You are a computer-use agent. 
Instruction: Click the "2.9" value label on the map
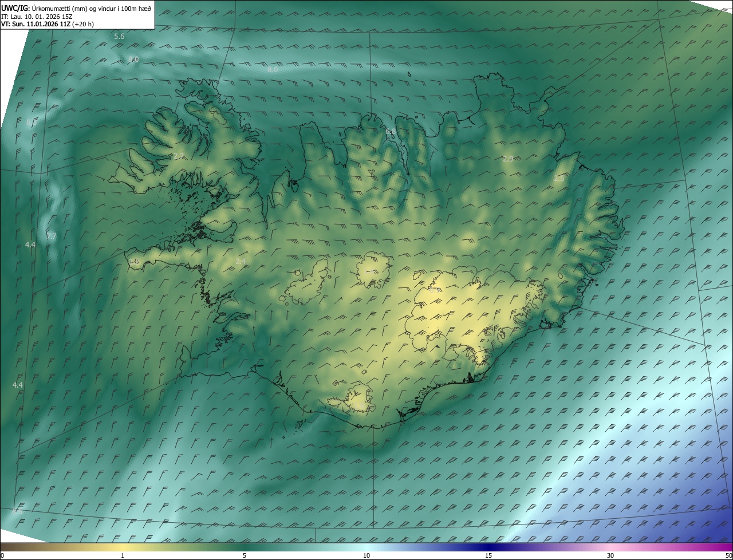click(508, 159)
